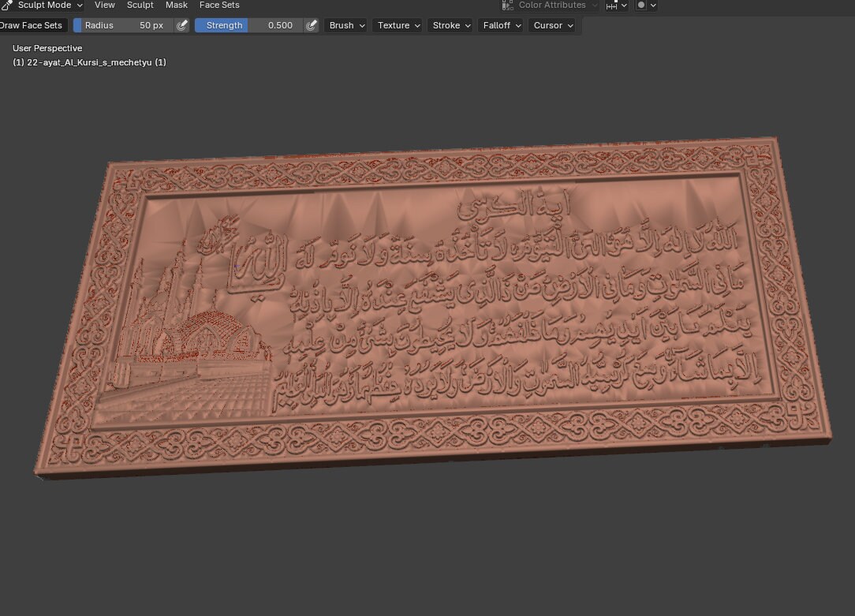Open the View menu
The width and height of the screenshot is (855, 616).
pyautogui.click(x=105, y=5)
